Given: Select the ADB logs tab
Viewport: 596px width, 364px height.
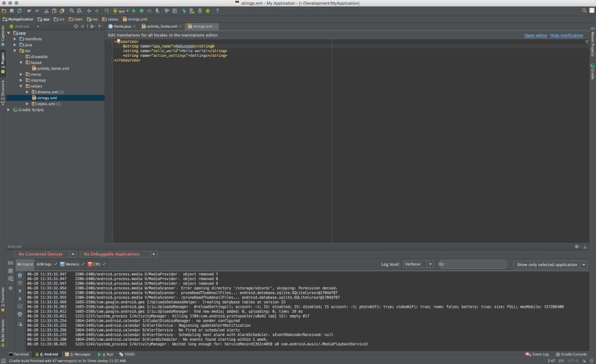Looking at the screenshot, I should (x=46, y=264).
